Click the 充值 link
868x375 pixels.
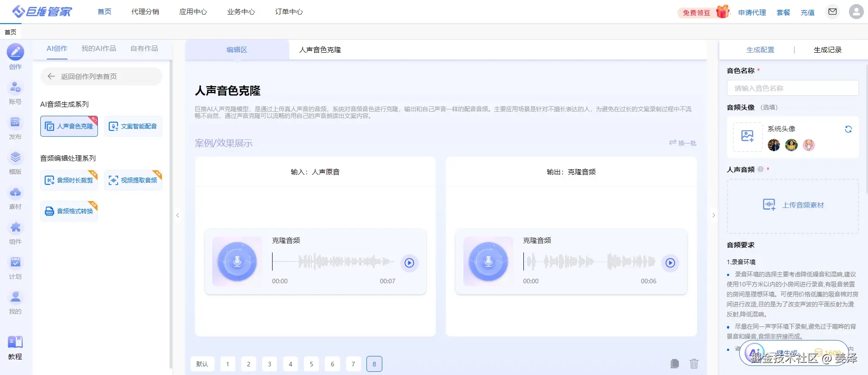click(808, 13)
